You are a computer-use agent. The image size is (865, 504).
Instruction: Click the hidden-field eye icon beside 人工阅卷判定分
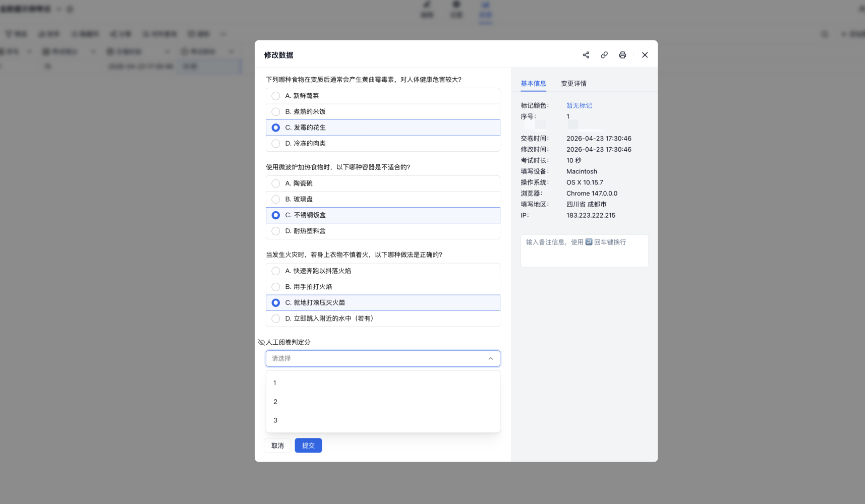[x=261, y=342]
